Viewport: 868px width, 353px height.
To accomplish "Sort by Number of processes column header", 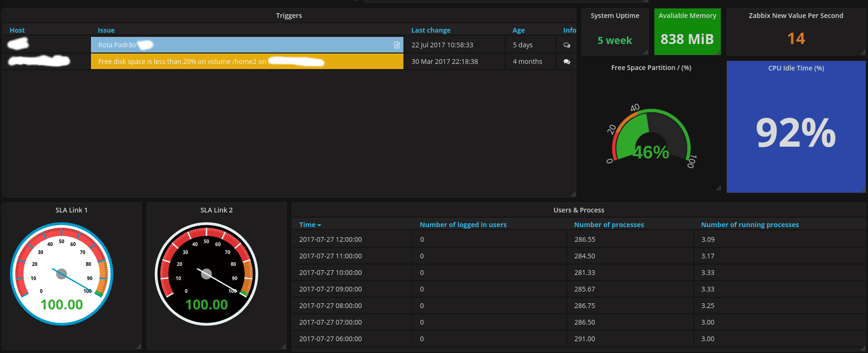I will click(608, 225).
